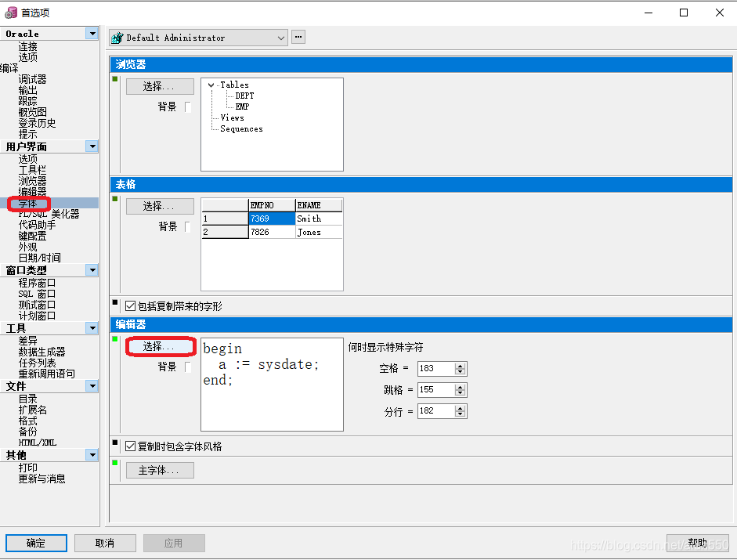Select 工具栏 under 用户界面
Viewport: 737px width, 560px height.
tap(32, 170)
